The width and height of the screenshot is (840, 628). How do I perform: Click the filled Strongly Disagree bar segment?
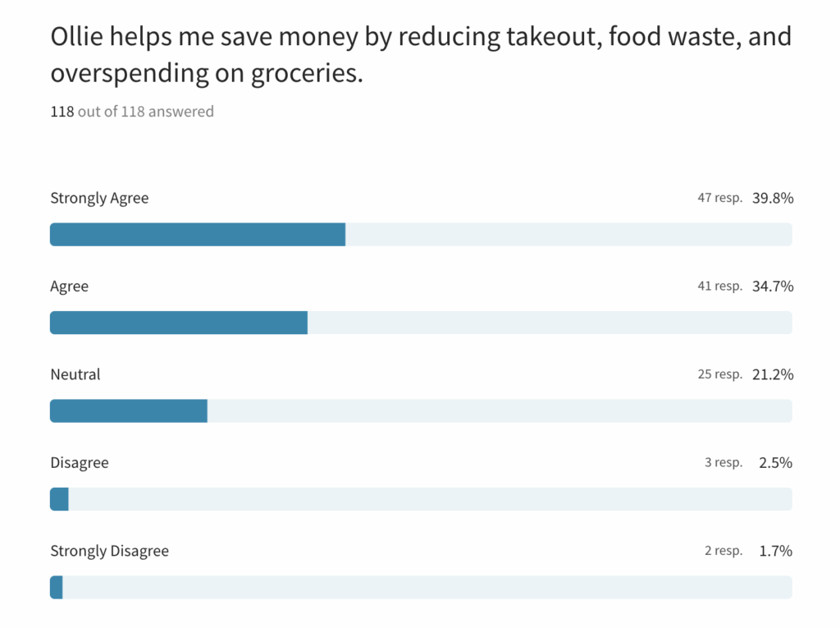coord(57,587)
